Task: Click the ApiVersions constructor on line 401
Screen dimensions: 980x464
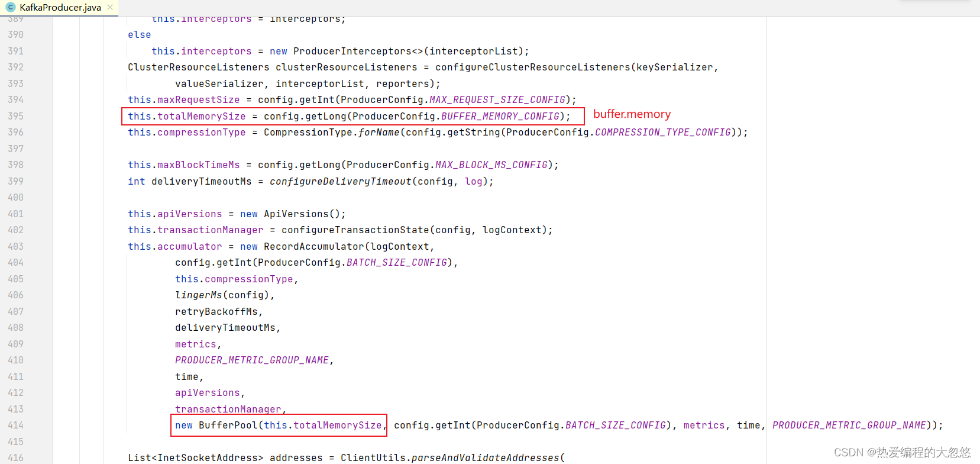Action: tap(296, 214)
